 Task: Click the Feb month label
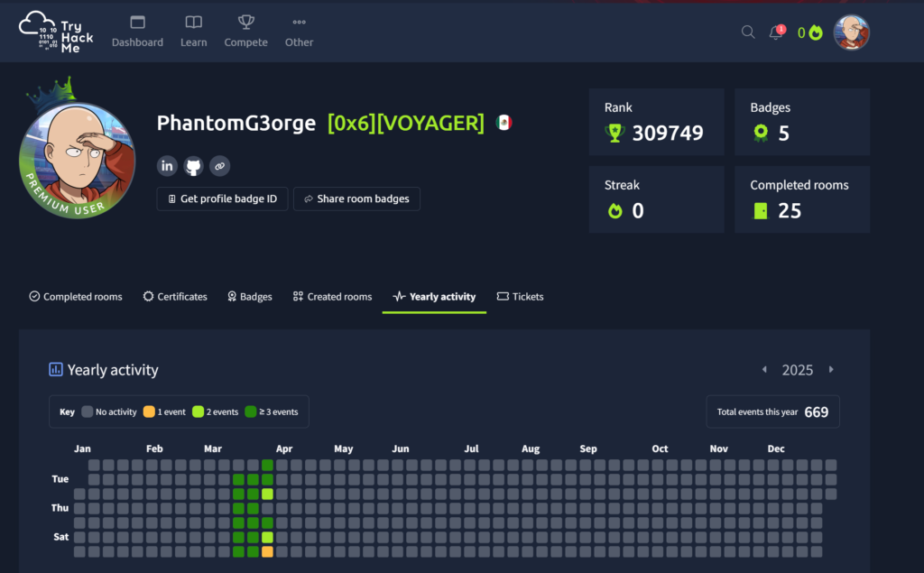(x=154, y=448)
